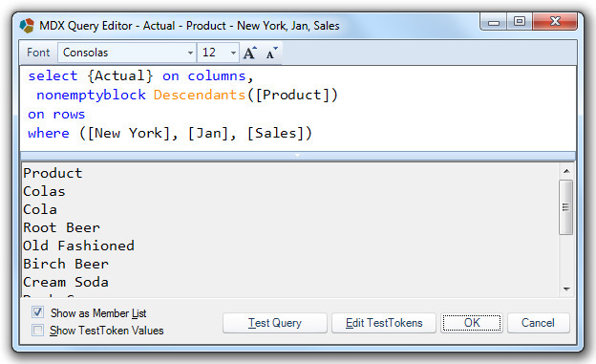
Task: Click the results scrollbar down arrow
Action: (x=566, y=289)
